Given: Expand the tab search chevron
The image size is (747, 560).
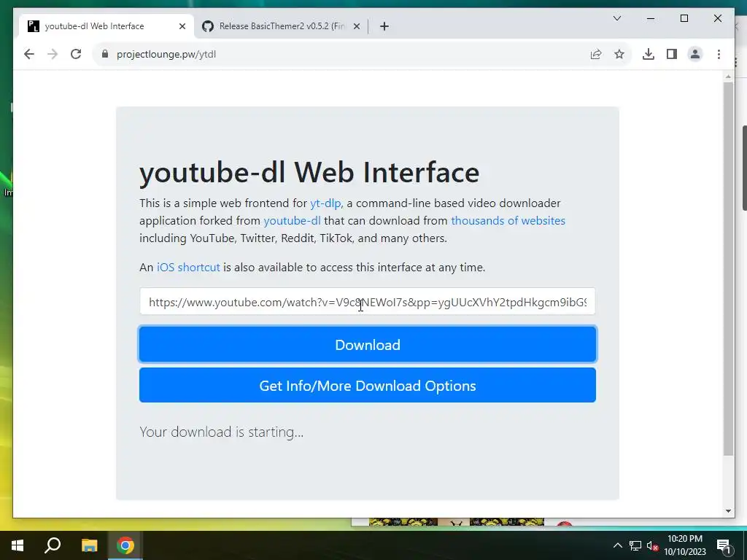Looking at the screenshot, I should click(x=617, y=18).
